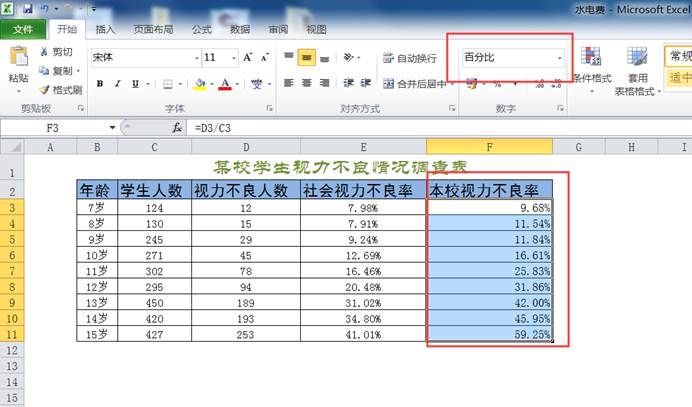The image size is (692, 407).
Task: Click the Underline icon
Action: point(134,84)
